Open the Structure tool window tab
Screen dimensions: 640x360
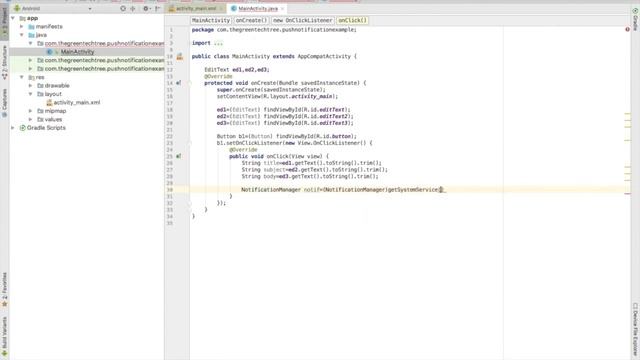pos(4,62)
